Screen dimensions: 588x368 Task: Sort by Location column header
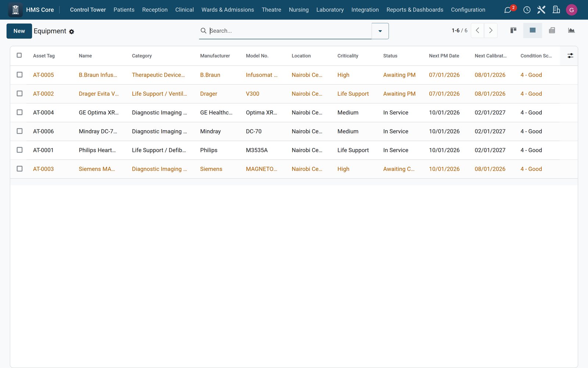coord(301,56)
